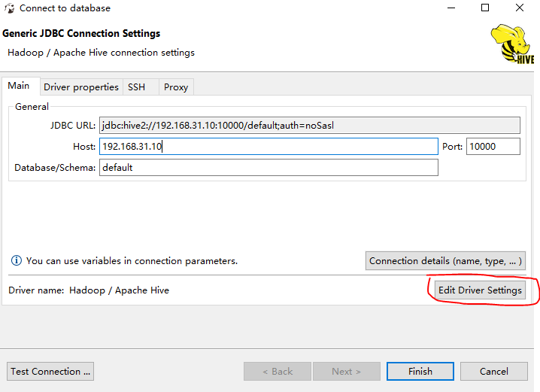Open Connection details (name, type, ...)

click(x=445, y=261)
